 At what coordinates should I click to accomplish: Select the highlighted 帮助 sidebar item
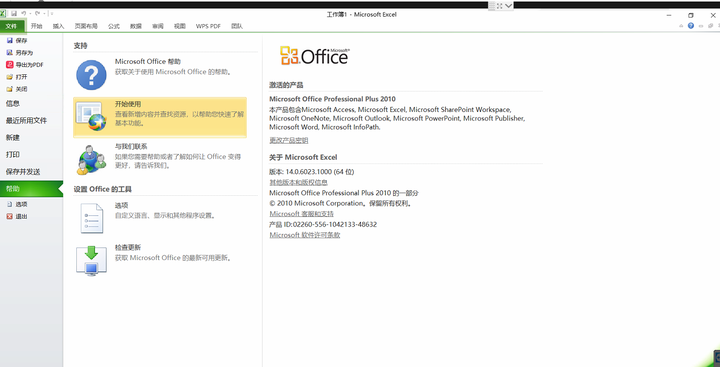pos(31,189)
